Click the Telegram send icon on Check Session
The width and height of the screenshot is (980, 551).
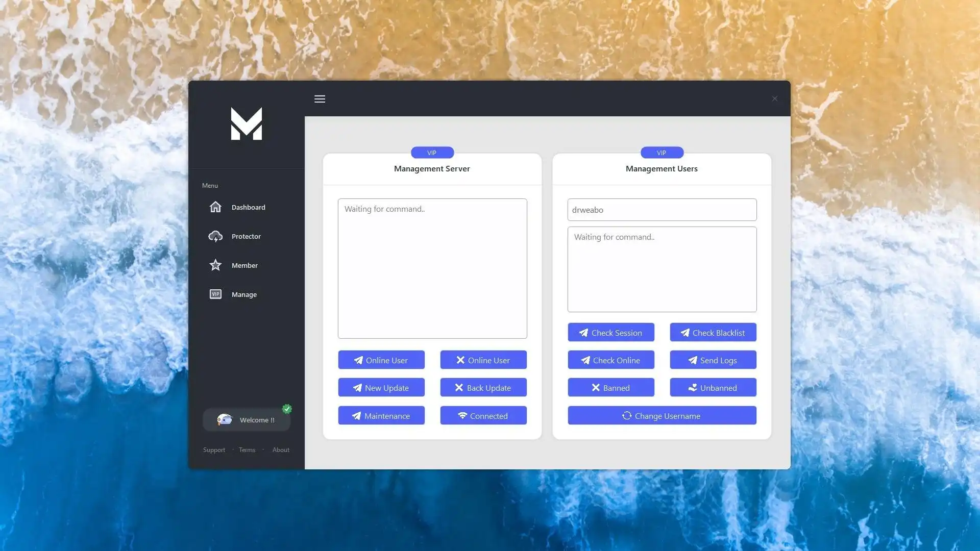pos(583,332)
